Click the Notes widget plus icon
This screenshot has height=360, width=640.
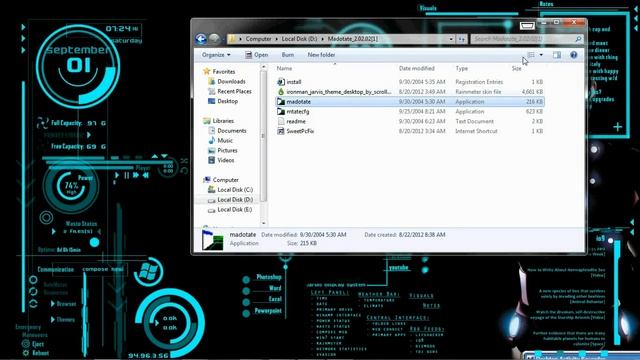point(618,127)
